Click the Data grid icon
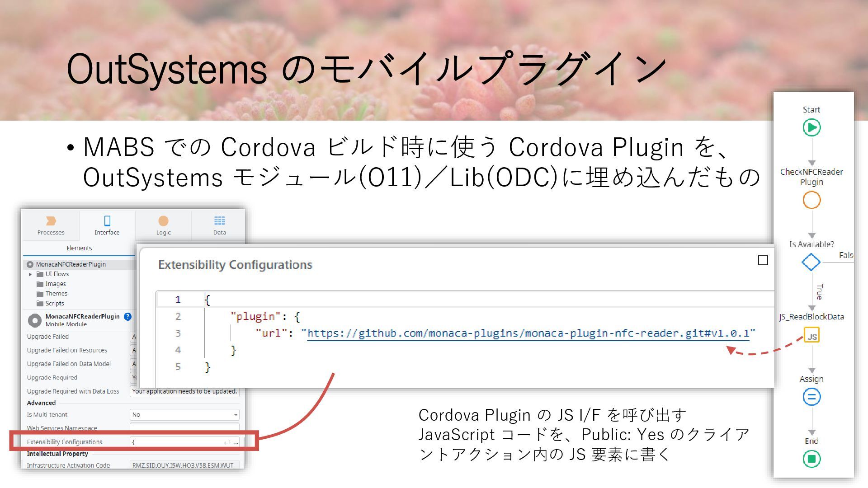This screenshot has width=868, height=488. click(x=219, y=221)
